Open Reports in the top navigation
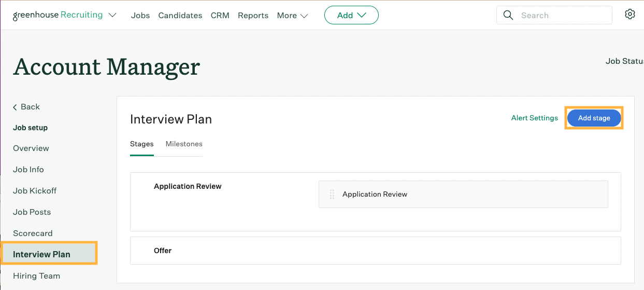This screenshot has width=644, height=290. pos(253,16)
